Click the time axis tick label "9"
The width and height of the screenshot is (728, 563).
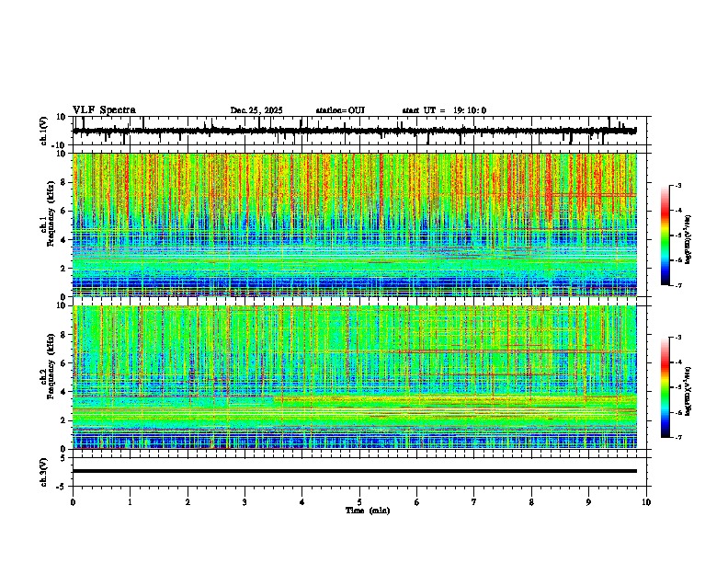[588, 502]
